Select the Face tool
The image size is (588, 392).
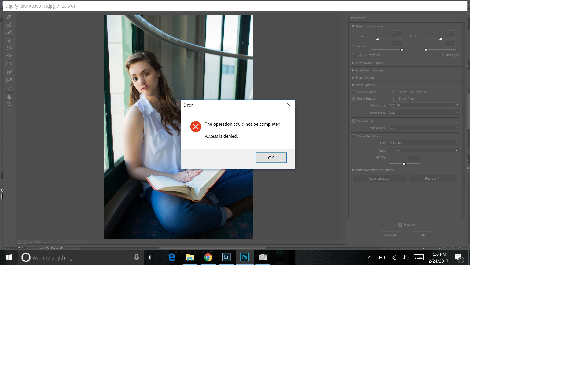click(9, 89)
